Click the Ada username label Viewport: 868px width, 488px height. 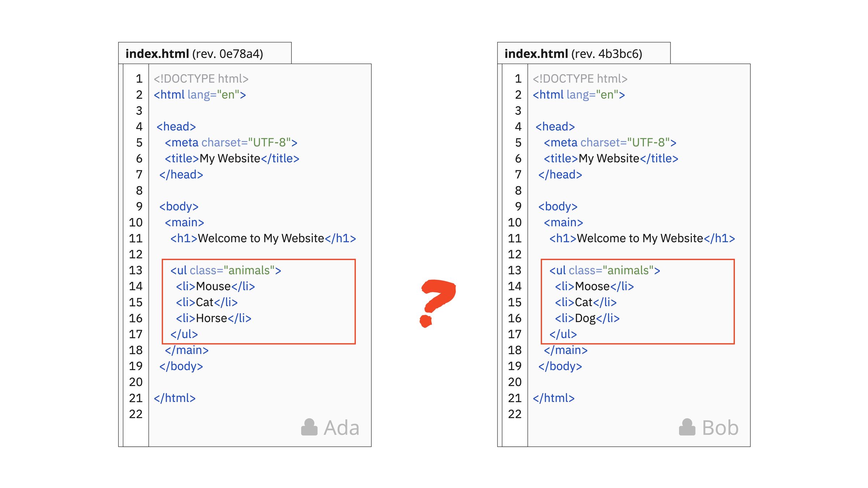[341, 428]
